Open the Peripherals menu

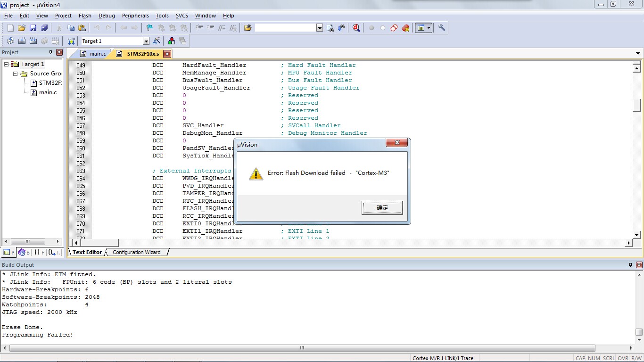click(x=135, y=16)
